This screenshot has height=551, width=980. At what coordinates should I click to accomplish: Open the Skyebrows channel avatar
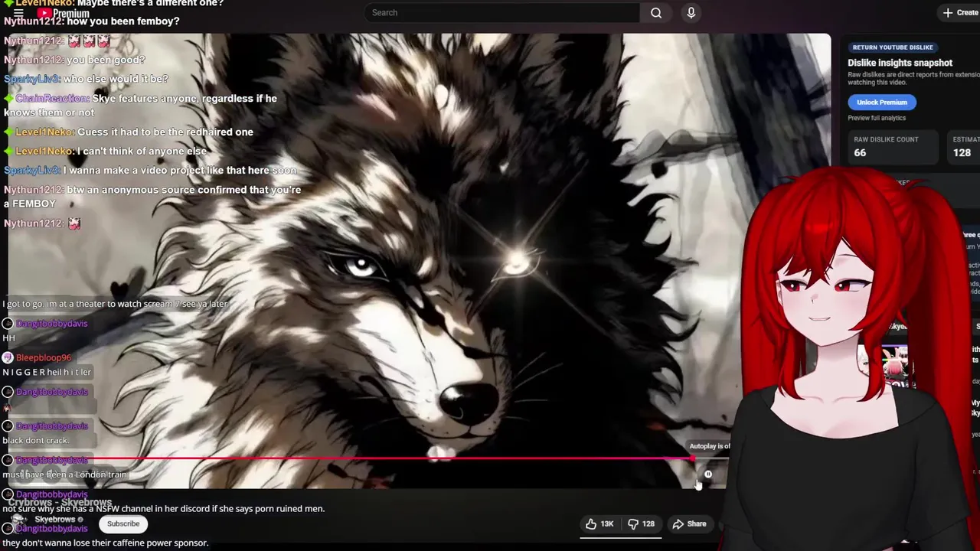pos(18,523)
